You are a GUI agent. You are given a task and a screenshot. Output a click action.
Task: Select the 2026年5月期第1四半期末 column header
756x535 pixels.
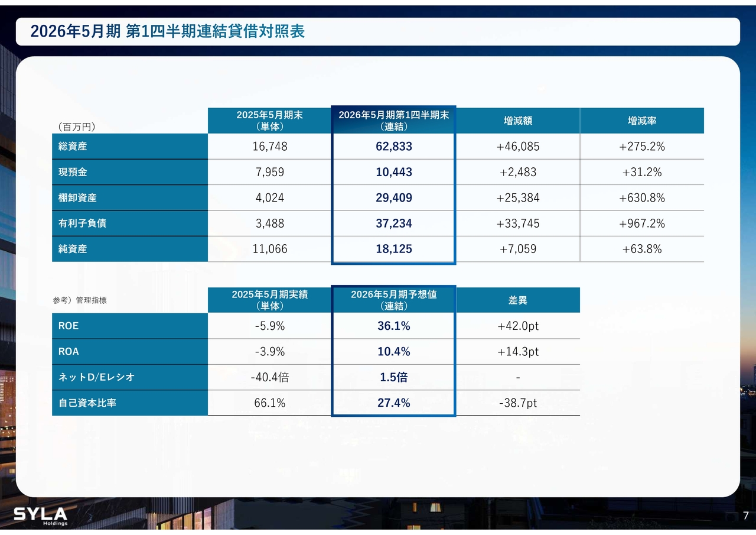[393, 121]
